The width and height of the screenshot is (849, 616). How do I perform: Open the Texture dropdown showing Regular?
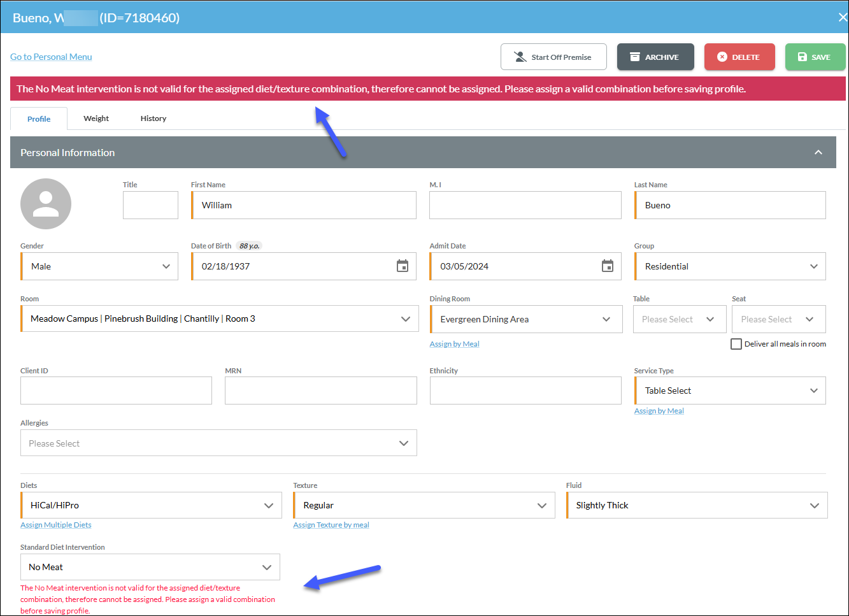click(424, 505)
